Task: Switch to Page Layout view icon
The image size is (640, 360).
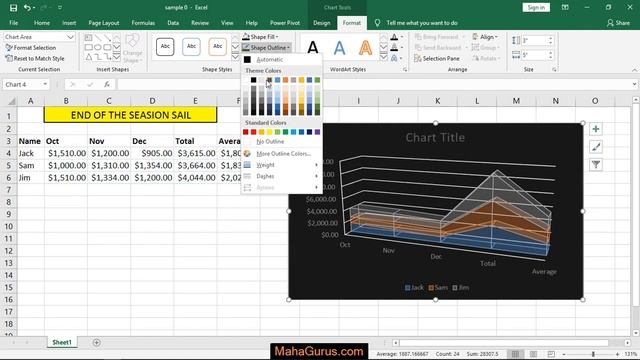Action: 533,354
